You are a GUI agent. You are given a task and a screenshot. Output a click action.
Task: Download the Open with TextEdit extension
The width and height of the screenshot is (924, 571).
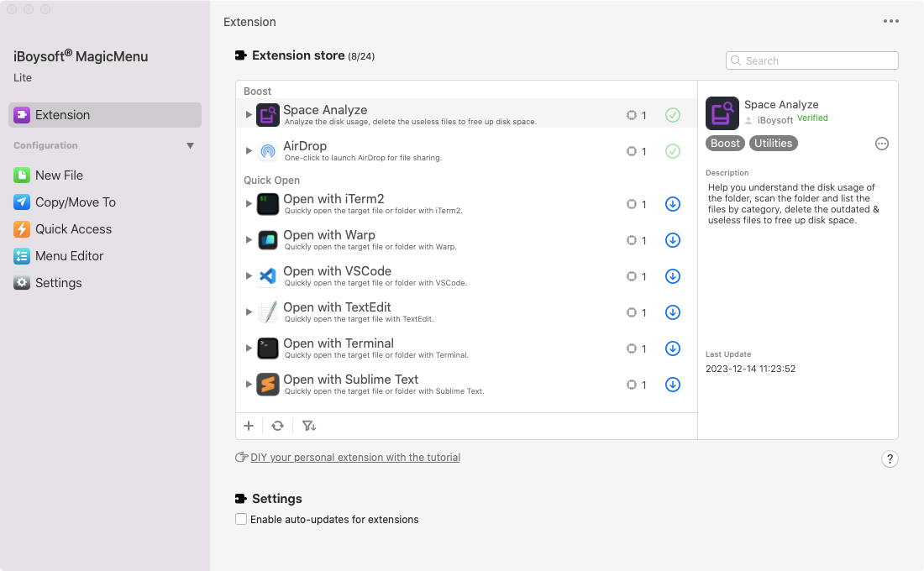tap(672, 312)
